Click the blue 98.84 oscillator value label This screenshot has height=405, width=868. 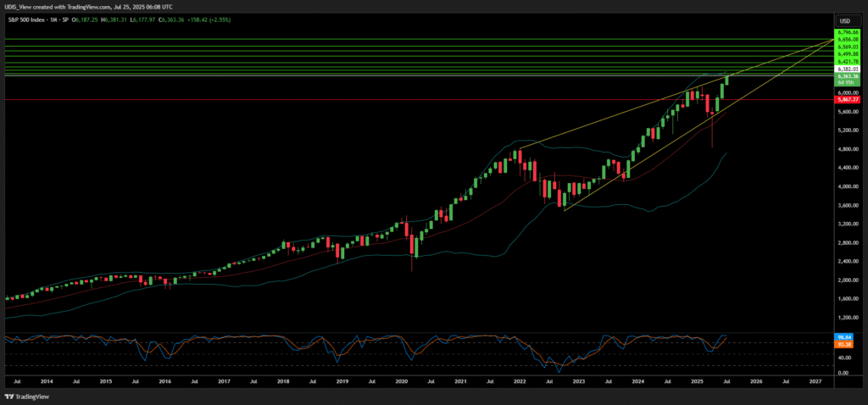point(844,337)
